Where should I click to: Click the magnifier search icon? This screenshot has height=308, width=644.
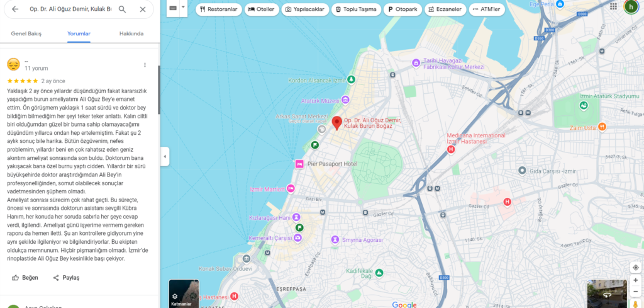pos(122,9)
